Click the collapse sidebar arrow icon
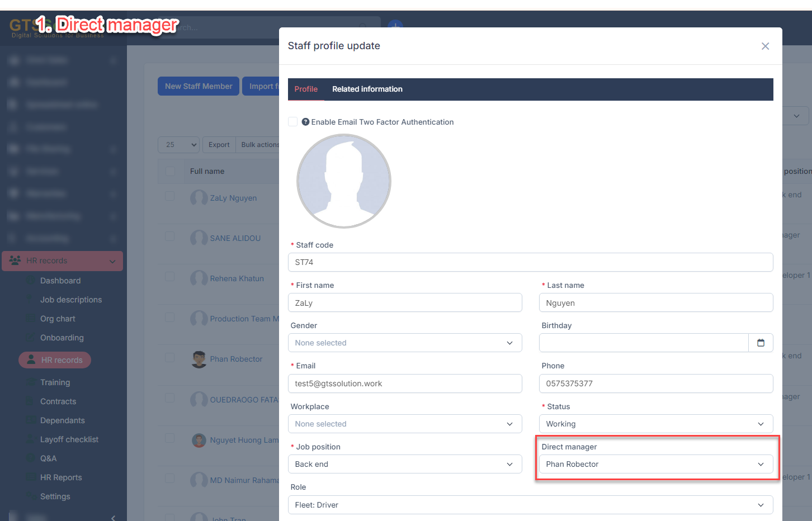The width and height of the screenshot is (812, 521). pyautogui.click(x=113, y=517)
